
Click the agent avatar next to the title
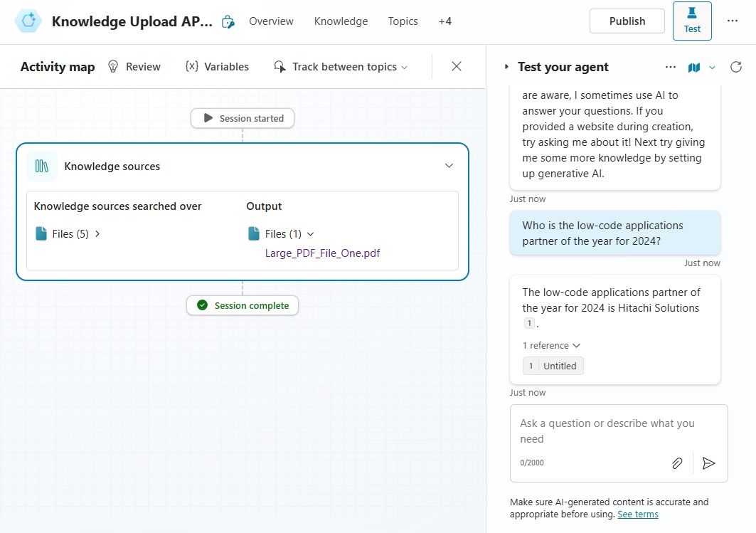[28, 21]
